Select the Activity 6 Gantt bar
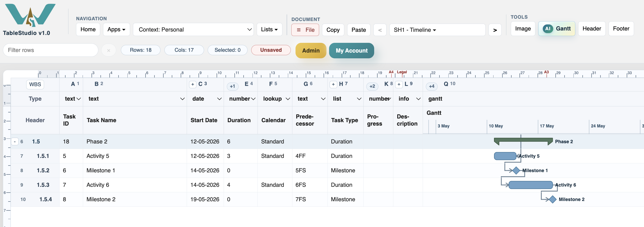 pyautogui.click(x=531, y=185)
